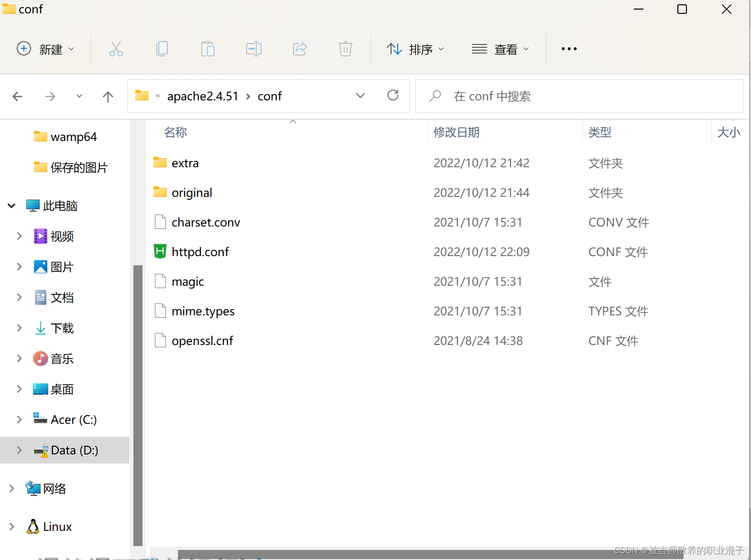Click the charset.conv file icon
The height and width of the screenshot is (560, 751).
tap(160, 222)
